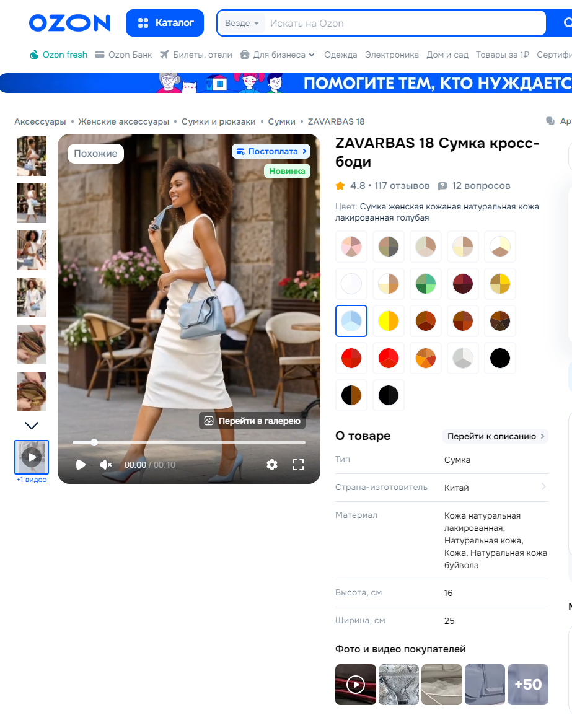Select the burgundy color swatch

(x=463, y=284)
